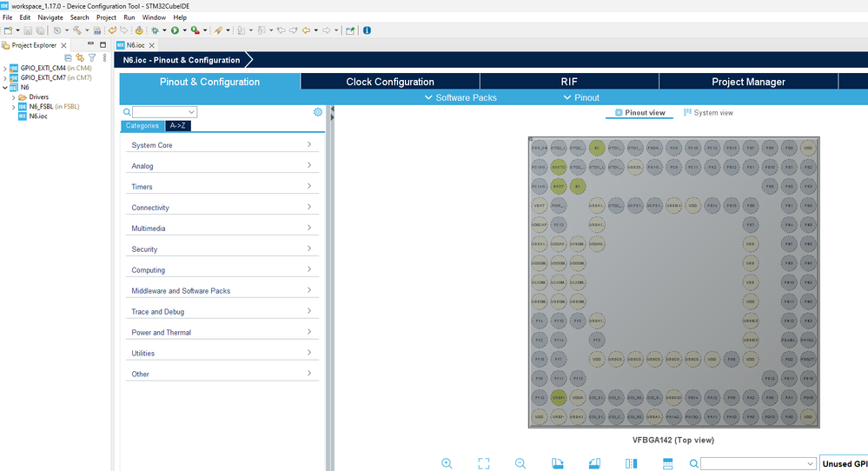Expand the System Core category
This screenshot has width=868, height=471.
coord(222,145)
